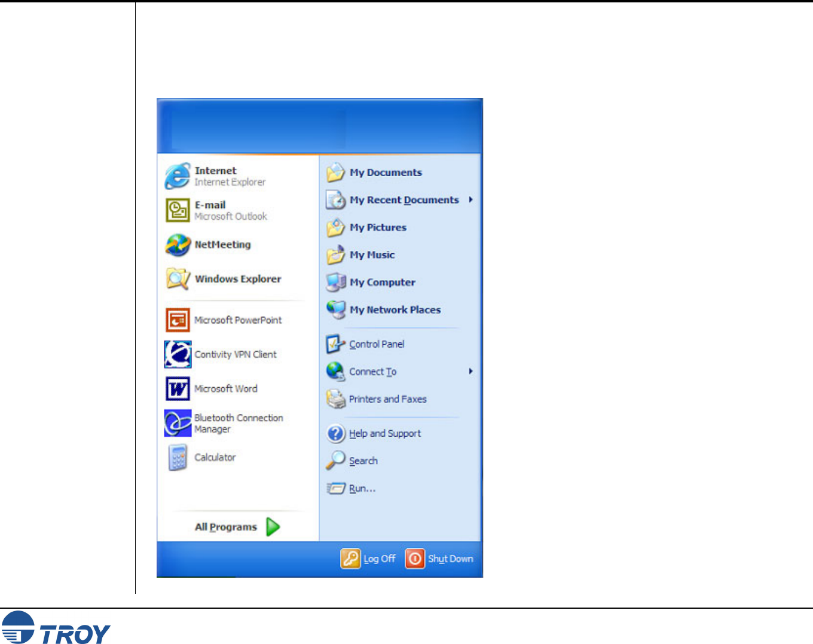The image size is (813, 644).
Task: Click the NetMeeting icon
Action: click(178, 244)
